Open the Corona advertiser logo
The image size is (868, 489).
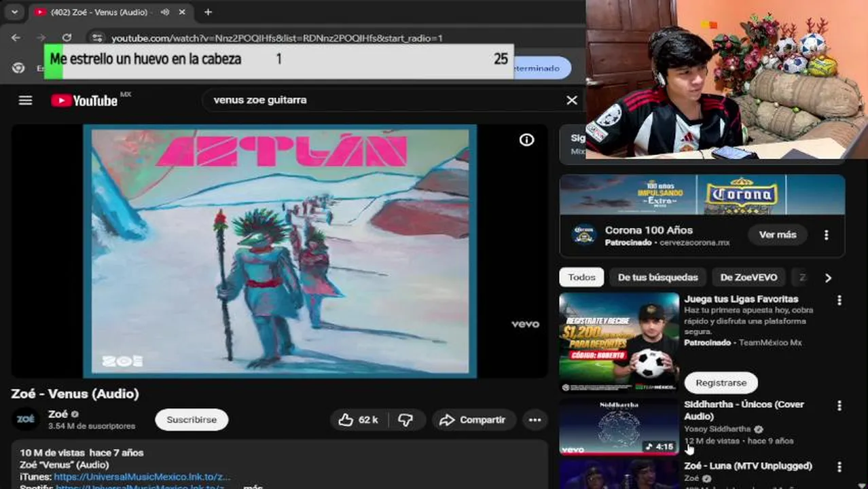583,235
